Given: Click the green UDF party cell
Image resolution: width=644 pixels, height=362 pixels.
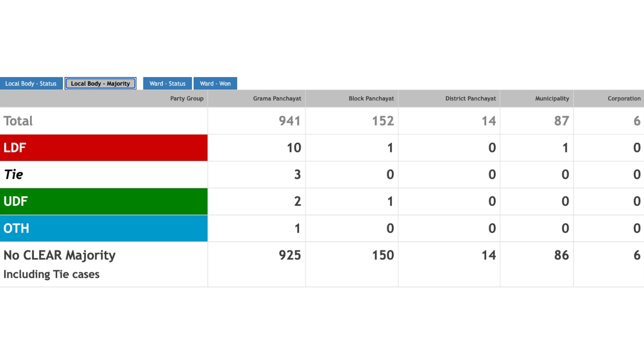Looking at the screenshot, I should coord(104,202).
